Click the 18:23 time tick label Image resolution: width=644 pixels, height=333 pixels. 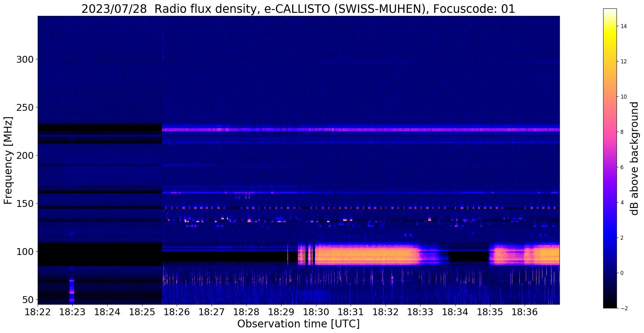click(x=73, y=312)
